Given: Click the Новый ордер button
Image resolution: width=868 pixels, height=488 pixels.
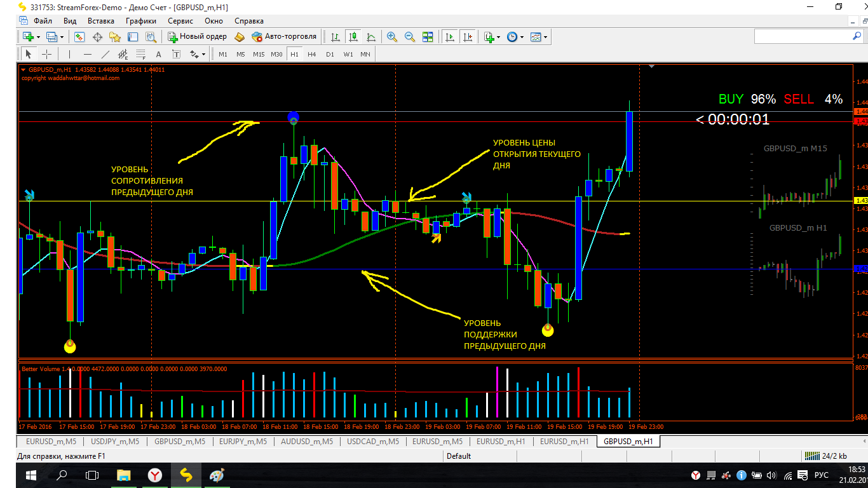Looking at the screenshot, I should click(x=197, y=37).
